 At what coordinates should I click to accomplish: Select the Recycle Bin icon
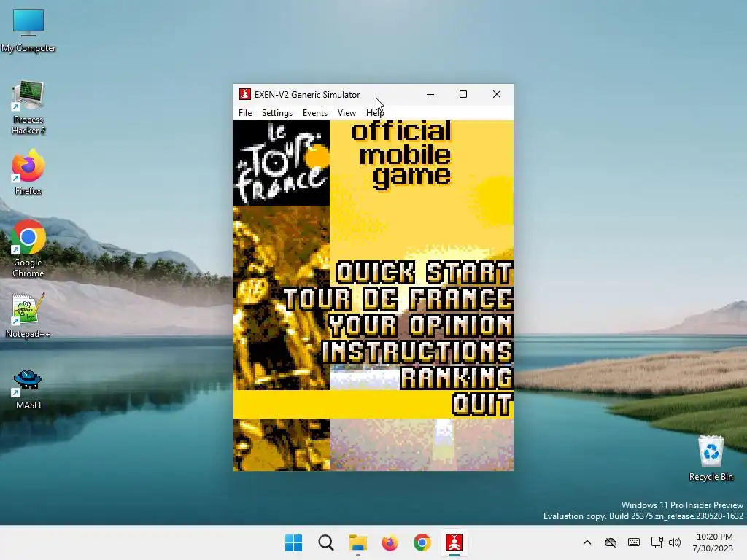[x=711, y=458]
